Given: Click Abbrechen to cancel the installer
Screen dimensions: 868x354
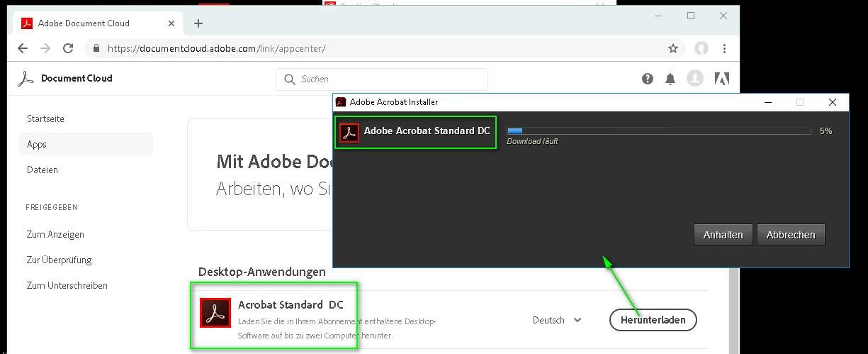Looking at the screenshot, I should point(791,235).
